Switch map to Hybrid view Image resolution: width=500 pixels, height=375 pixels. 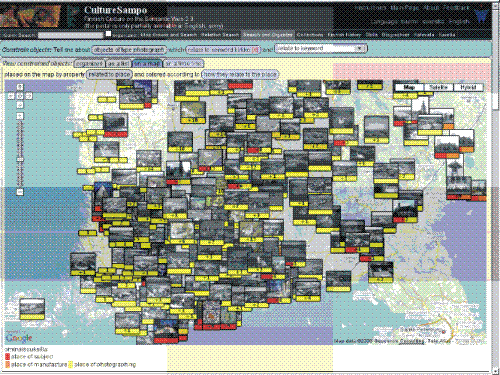pyautogui.click(x=468, y=87)
